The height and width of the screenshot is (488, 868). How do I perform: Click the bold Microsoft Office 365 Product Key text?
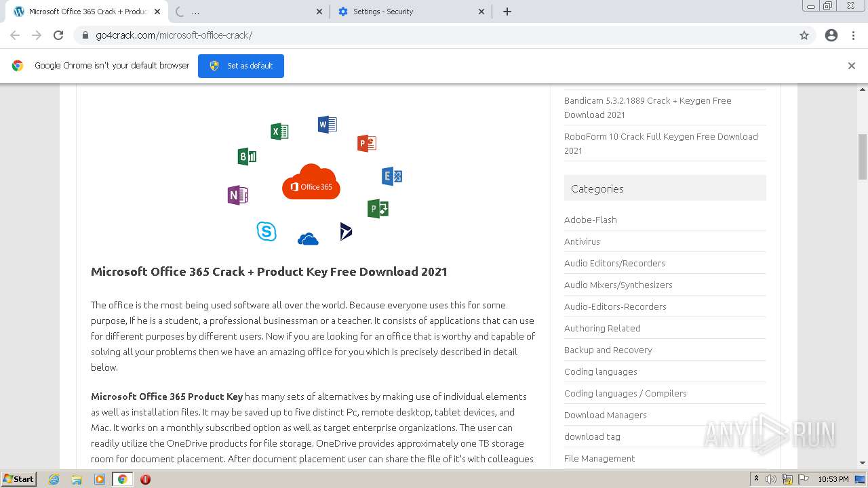(x=167, y=396)
